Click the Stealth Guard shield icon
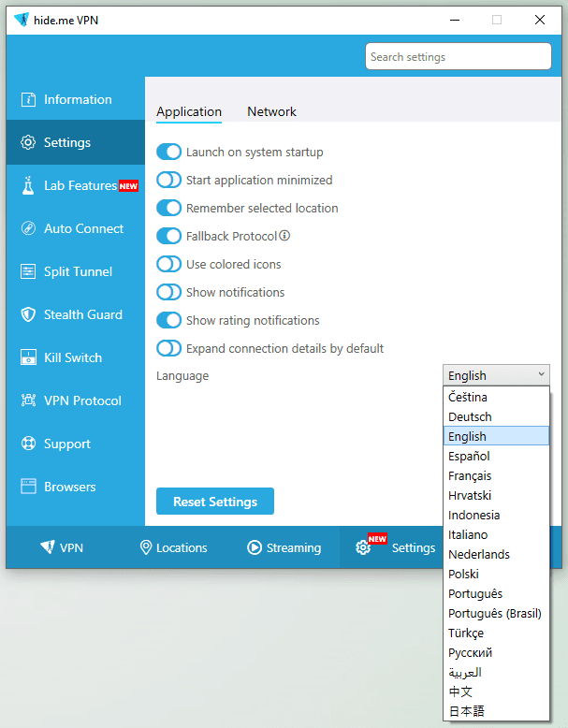Image resolution: width=568 pixels, height=728 pixels. (28, 314)
